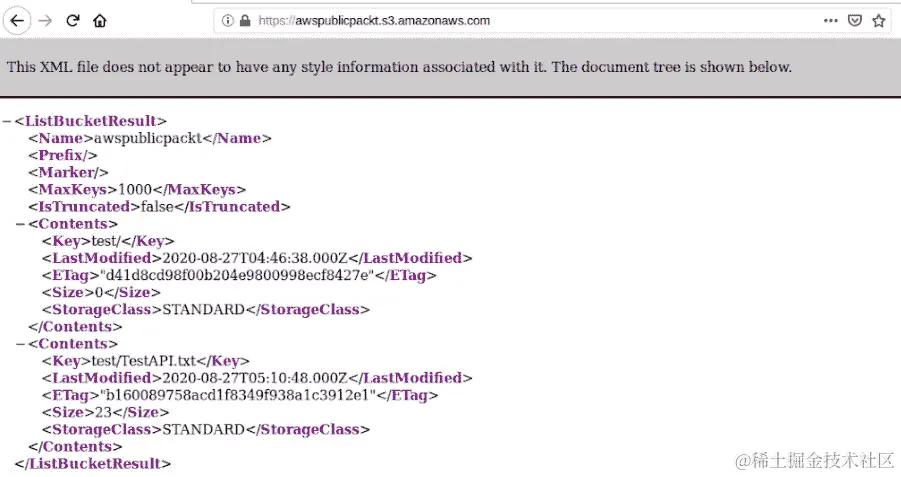901x477 pixels.
Task: Collapse the first Contents node with test/
Action: coord(21,224)
